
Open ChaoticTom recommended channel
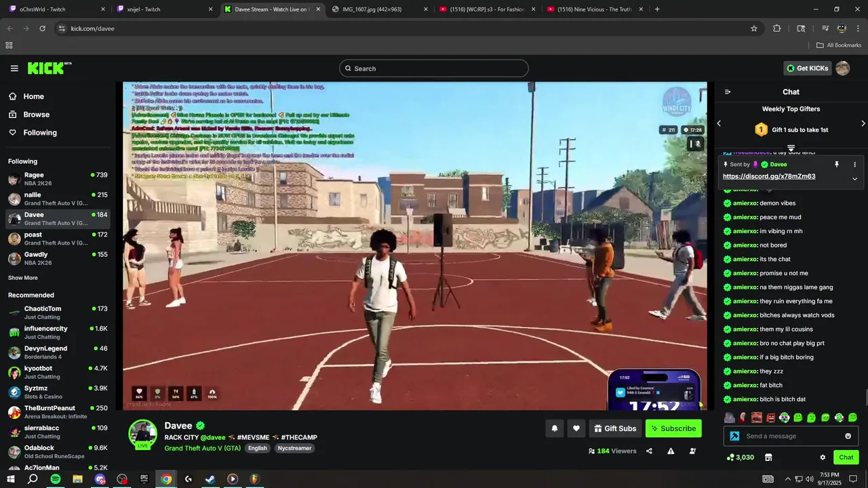(x=58, y=312)
